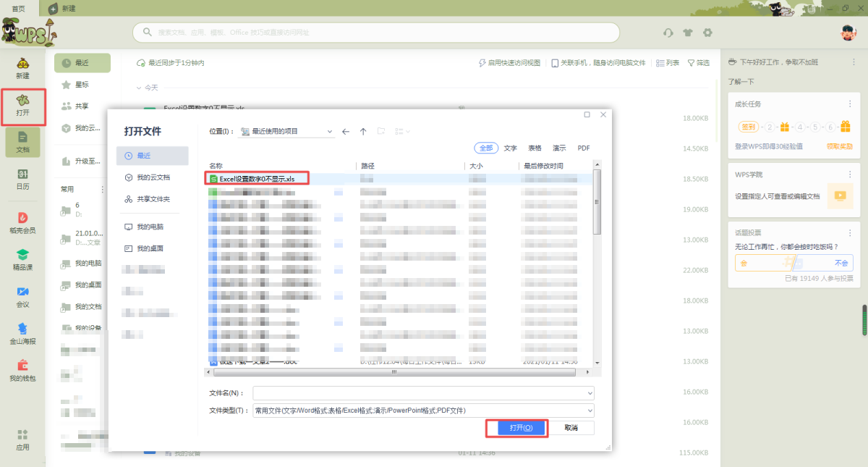Open the skin T-shirt icon in header
The height and width of the screenshot is (467, 868).
688,33
